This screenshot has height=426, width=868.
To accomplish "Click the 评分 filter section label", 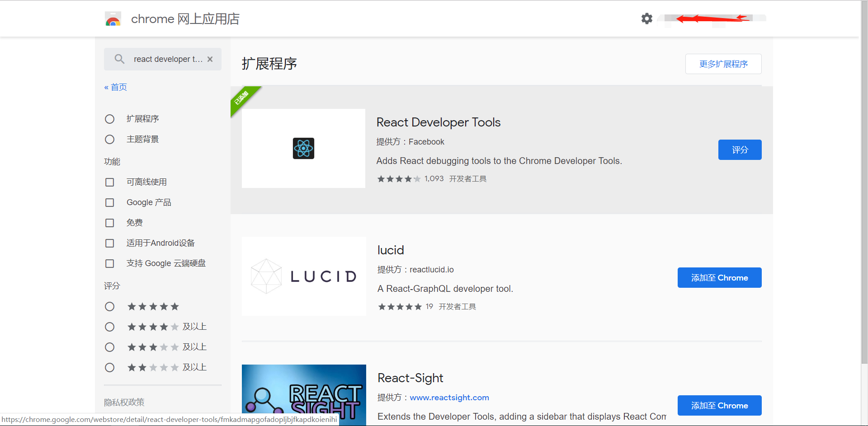I will click(112, 286).
